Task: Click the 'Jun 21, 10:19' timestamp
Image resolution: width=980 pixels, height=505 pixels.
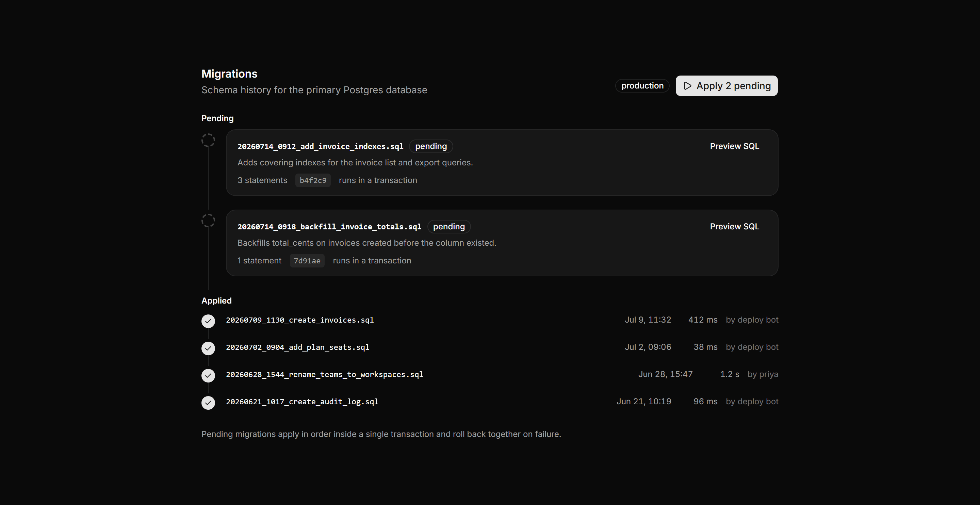Action: (644, 402)
